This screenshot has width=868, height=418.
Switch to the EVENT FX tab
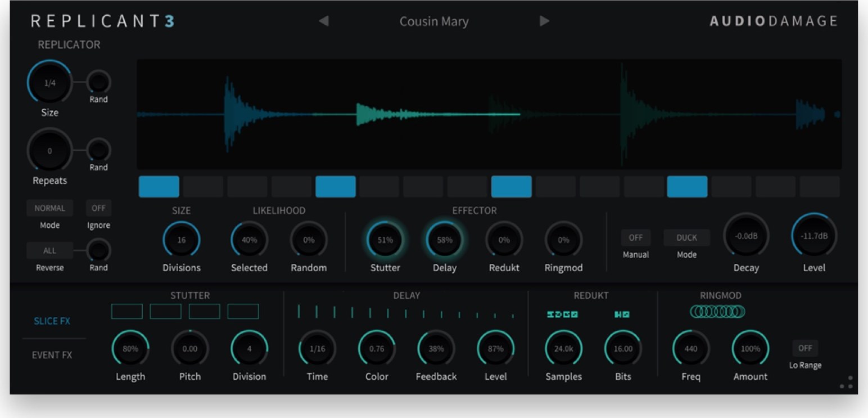tap(52, 355)
